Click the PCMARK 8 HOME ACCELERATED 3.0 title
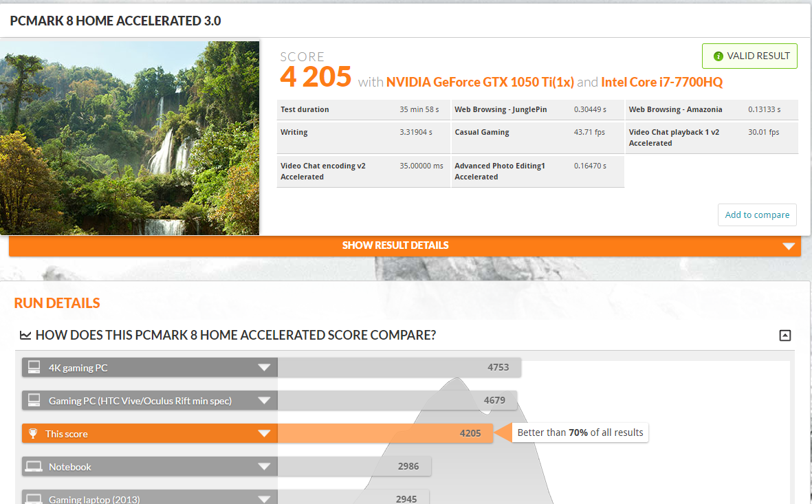The width and height of the screenshot is (812, 504). pos(116,21)
